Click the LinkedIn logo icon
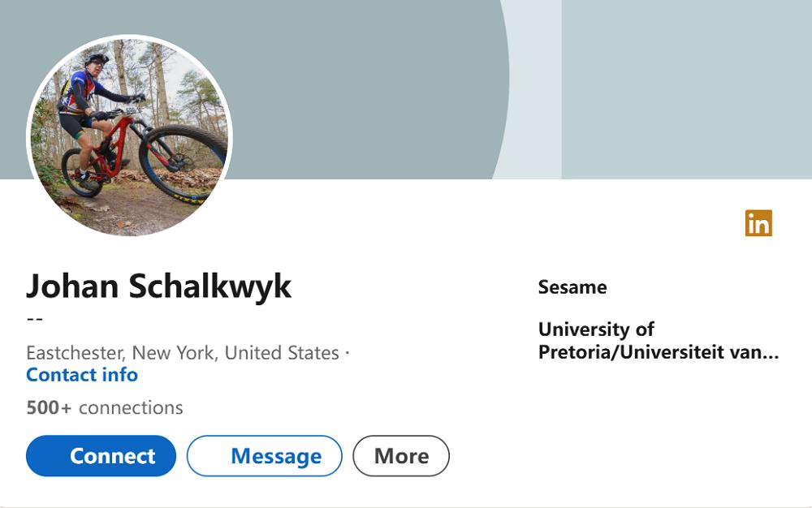Screen dimensions: 812x508 (x=758, y=223)
